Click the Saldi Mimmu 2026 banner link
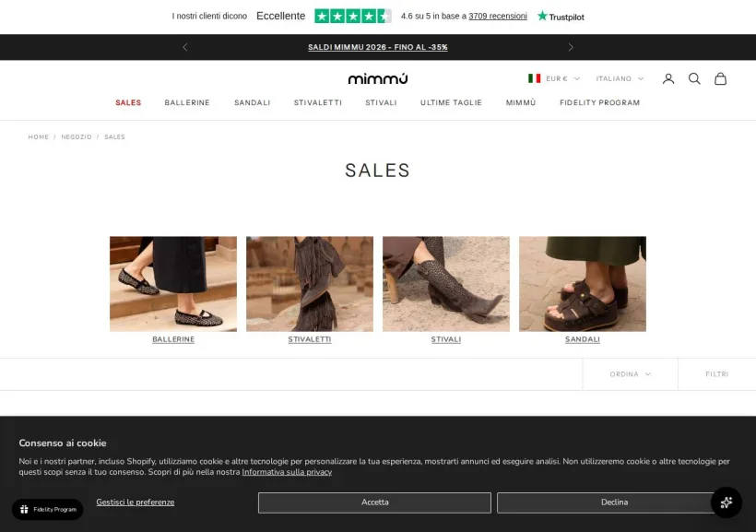756x532 pixels. pos(378,47)
